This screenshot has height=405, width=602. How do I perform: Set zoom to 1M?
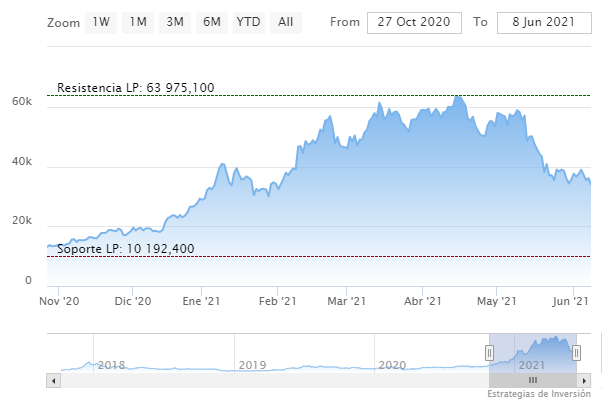138,21
